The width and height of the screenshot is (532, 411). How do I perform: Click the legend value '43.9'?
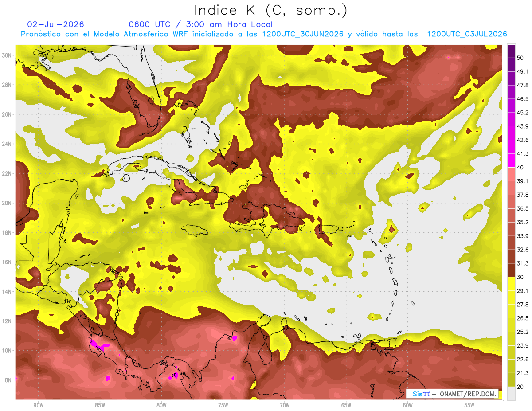522,126
